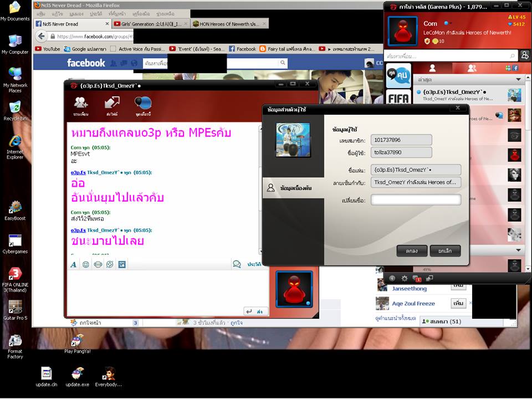Click add friend icon in chat window
This screenshot has height=399, width=532.
tap(81, 105)
